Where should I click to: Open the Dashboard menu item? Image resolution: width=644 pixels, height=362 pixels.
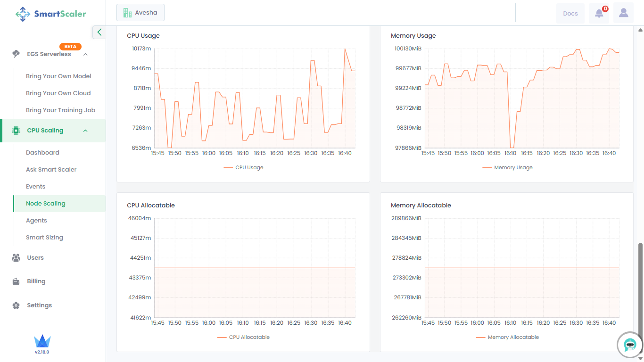point(42,153)
